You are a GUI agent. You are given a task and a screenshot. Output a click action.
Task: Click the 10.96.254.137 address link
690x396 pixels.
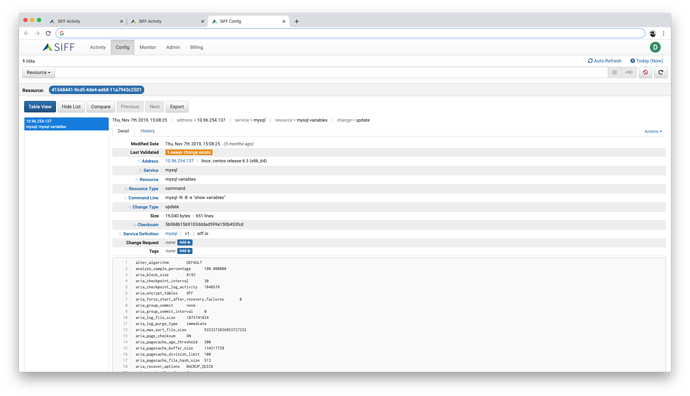click(180, 161)
